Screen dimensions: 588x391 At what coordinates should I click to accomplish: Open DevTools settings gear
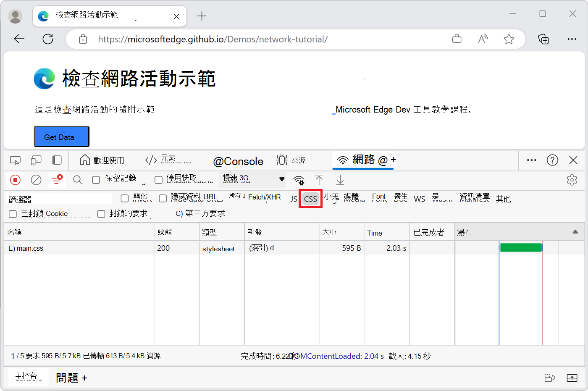(x=572, y=180)
